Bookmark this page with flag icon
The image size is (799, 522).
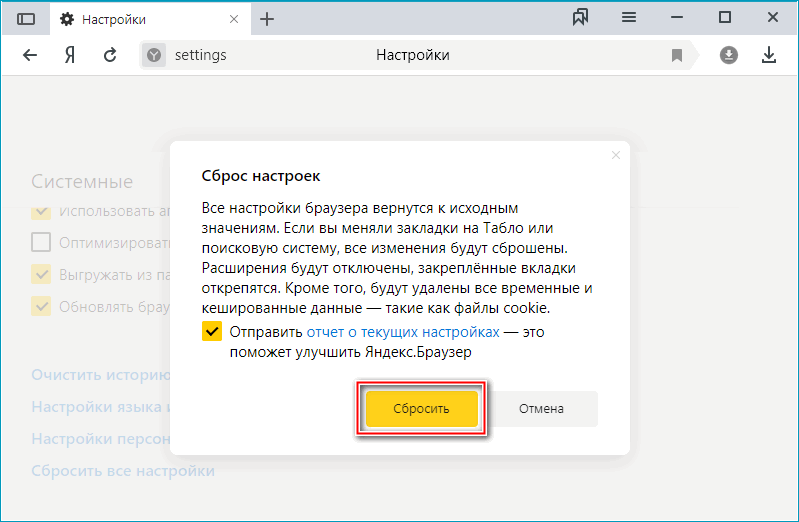coord(677,55)
